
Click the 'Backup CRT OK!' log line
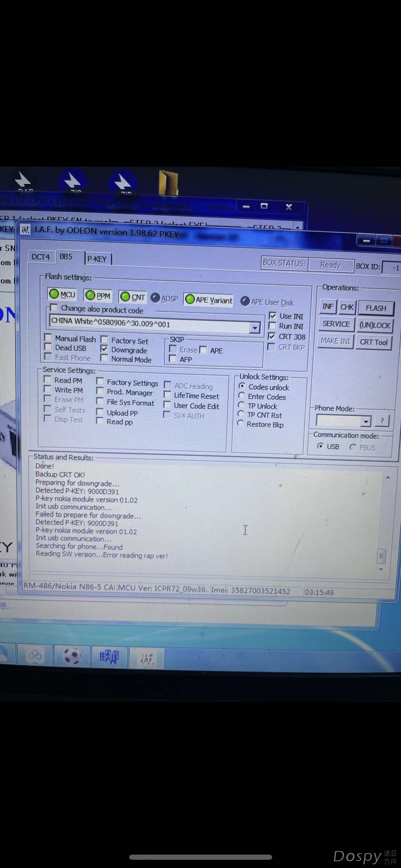60,474
